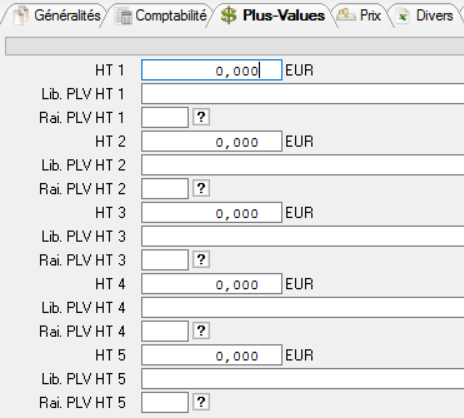The image size is (464, 418).
Task: Select the Plus-Values tab
Action: 273,15
